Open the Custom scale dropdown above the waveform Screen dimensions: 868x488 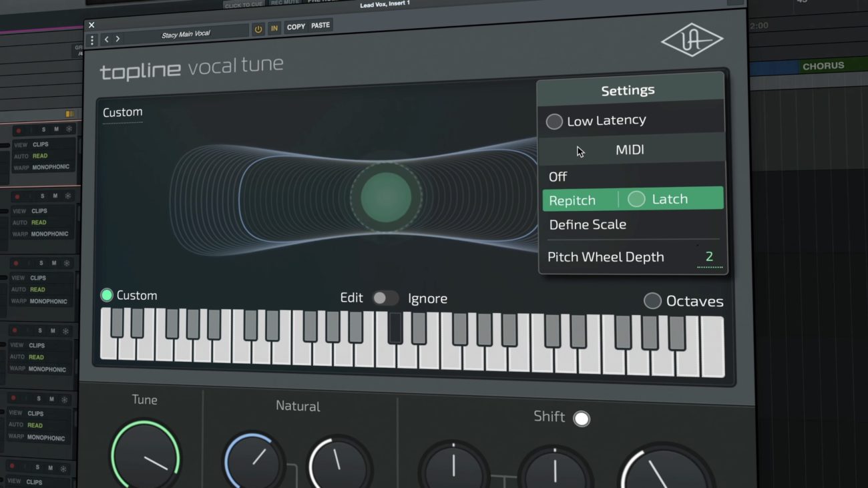pyautogui.click(x=123, y=113)
